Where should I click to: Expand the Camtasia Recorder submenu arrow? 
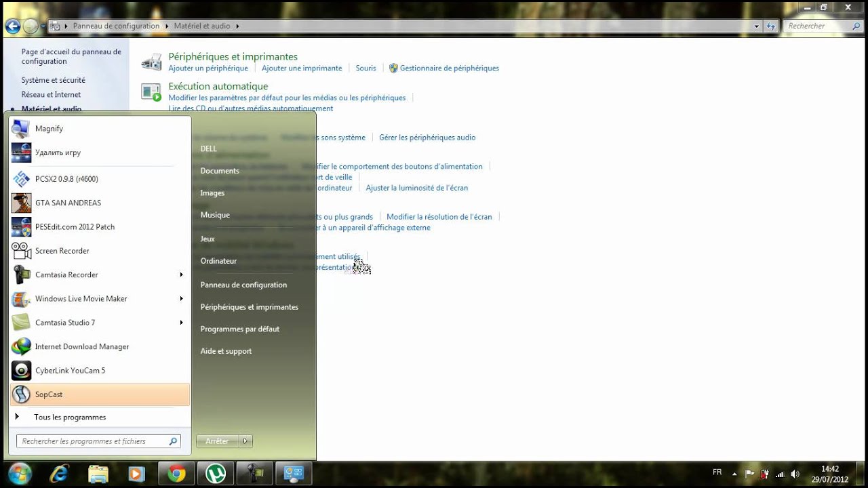[181, 274]
